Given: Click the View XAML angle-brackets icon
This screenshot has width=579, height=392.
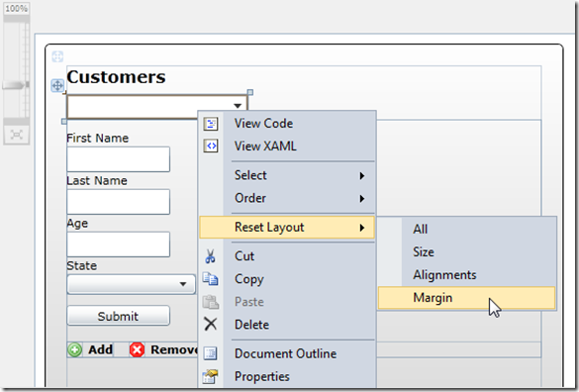Looking at the screenshot, I should 211,147.
